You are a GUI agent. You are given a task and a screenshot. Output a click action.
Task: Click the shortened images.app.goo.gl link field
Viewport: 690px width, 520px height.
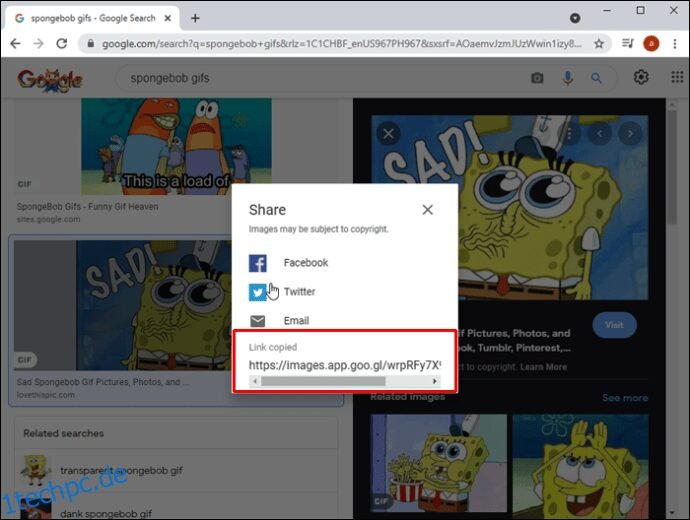tap(345, 365)
